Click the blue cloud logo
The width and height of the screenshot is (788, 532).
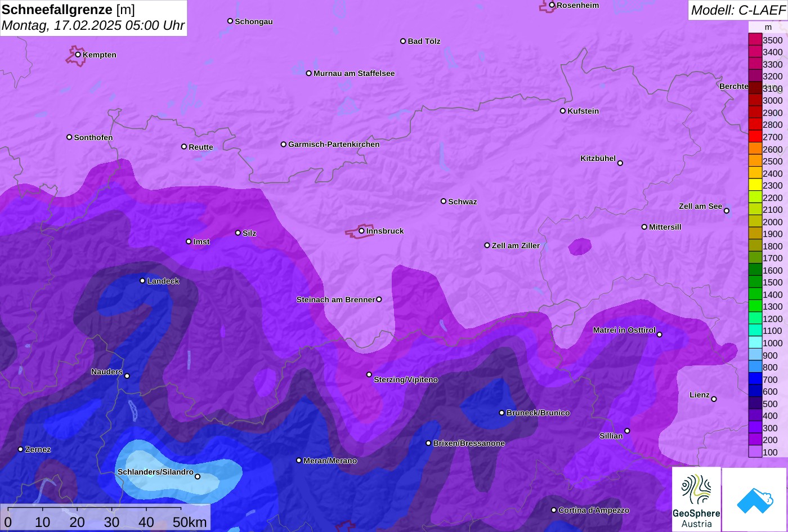pos(754,499)
